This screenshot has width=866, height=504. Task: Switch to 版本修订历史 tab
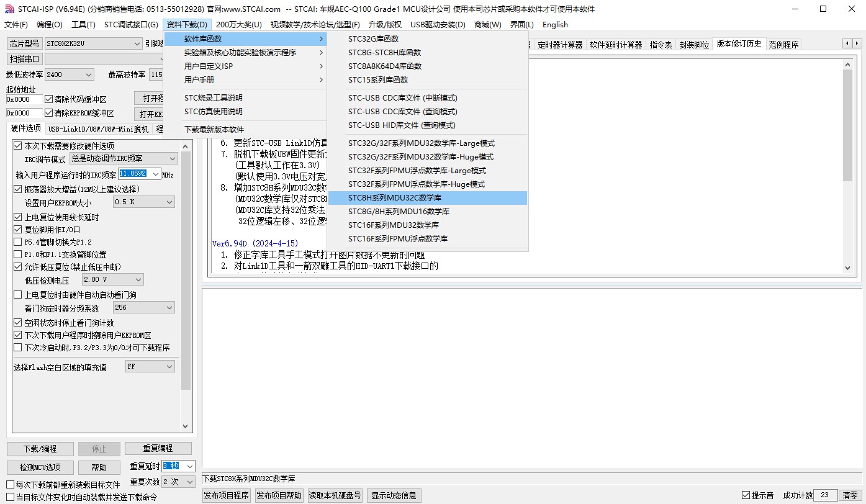coord(739,44)
